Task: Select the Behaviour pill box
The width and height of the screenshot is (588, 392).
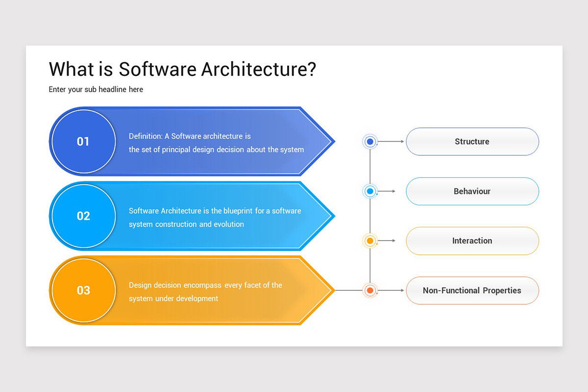Action: [472, 191]
